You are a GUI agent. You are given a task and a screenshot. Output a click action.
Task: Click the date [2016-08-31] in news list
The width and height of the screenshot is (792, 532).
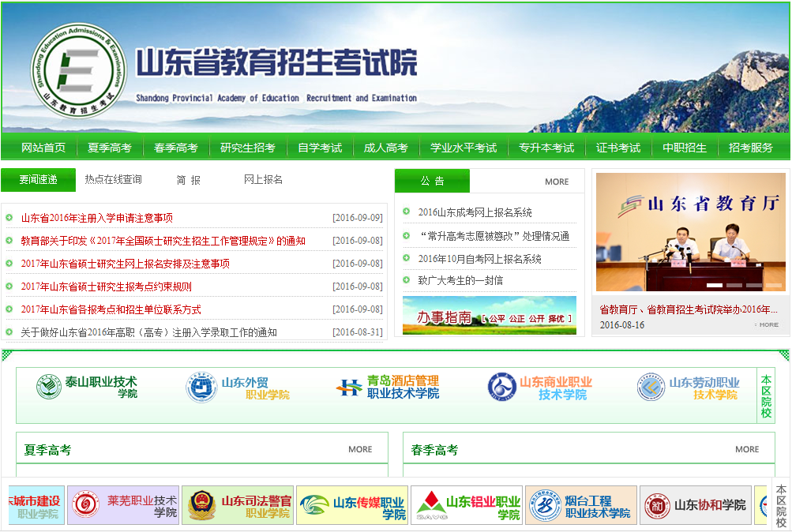pyautogui.click(x=358, y=332)
